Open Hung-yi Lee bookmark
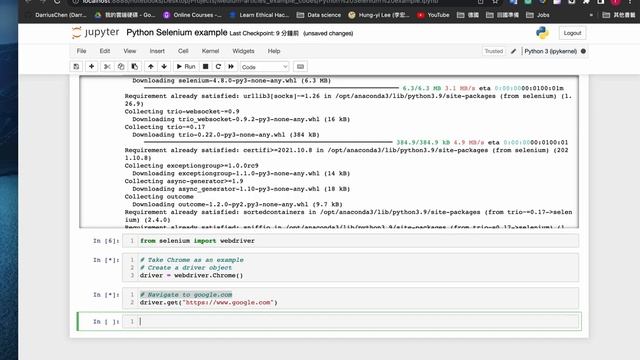Screen dimensions: 640x360 tap(379, 15)
